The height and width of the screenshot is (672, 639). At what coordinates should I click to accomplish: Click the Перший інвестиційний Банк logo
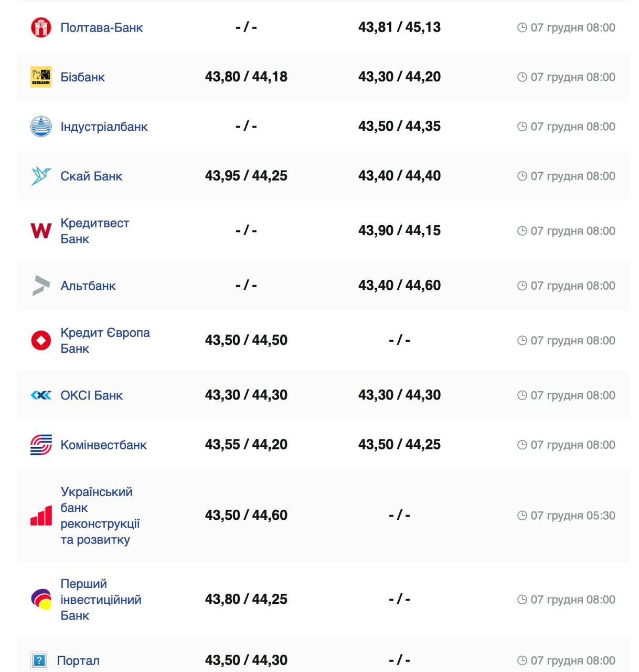tap(41, 600)
